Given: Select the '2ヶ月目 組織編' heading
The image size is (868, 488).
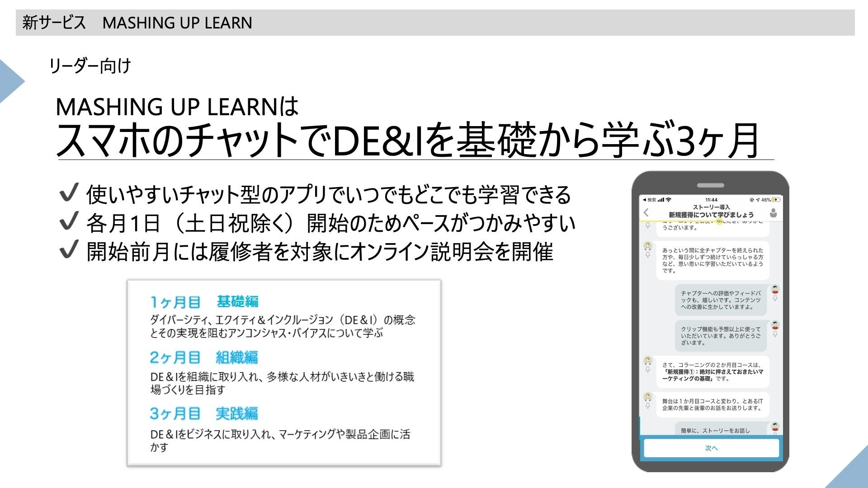Looking at the screenshot, I should coord(204,357).
